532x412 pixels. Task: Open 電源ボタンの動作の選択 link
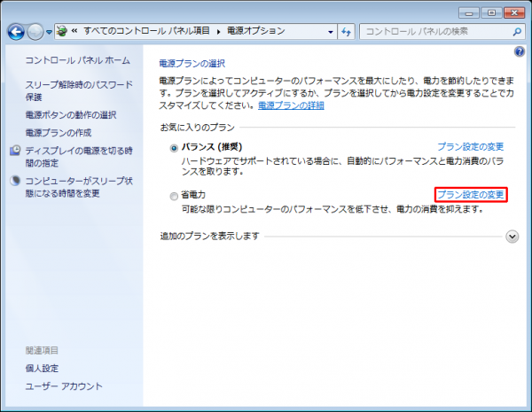(71, 115)
